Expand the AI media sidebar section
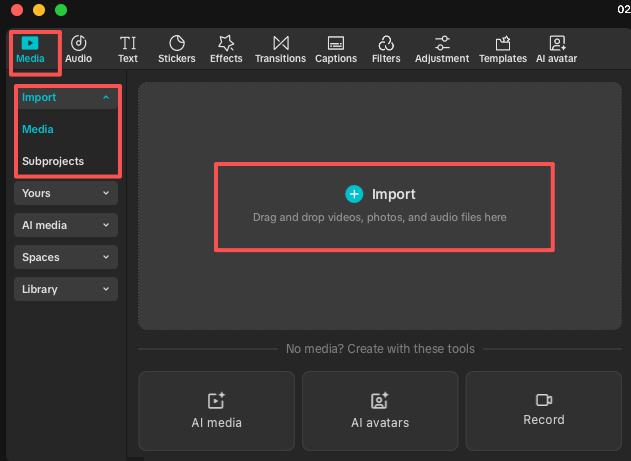The height and width of the screenshot is (461, 631). coord(66,225)
